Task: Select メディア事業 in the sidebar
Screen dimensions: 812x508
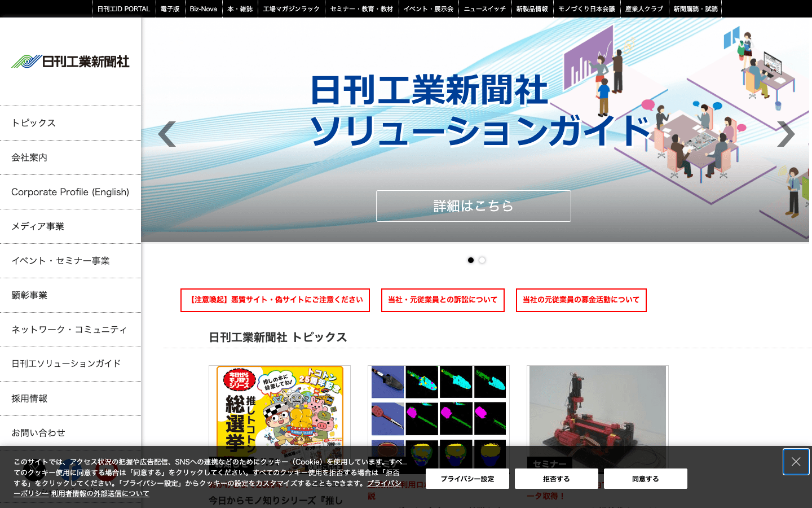Action: 70,226
